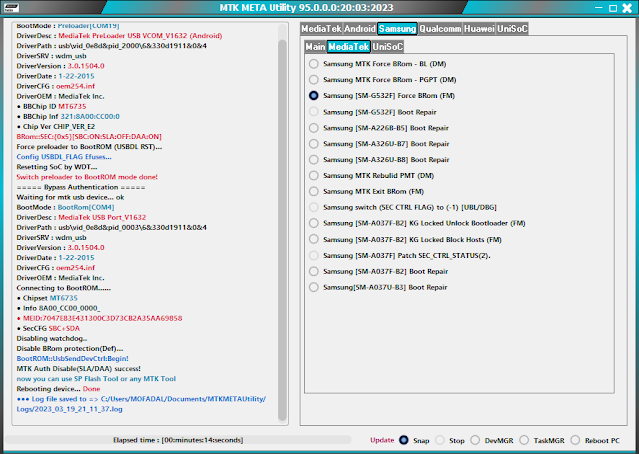Select the UniSoC sub-tab under Samsung
The height and width of the screenshot is (454, 639).
point(387,47)
